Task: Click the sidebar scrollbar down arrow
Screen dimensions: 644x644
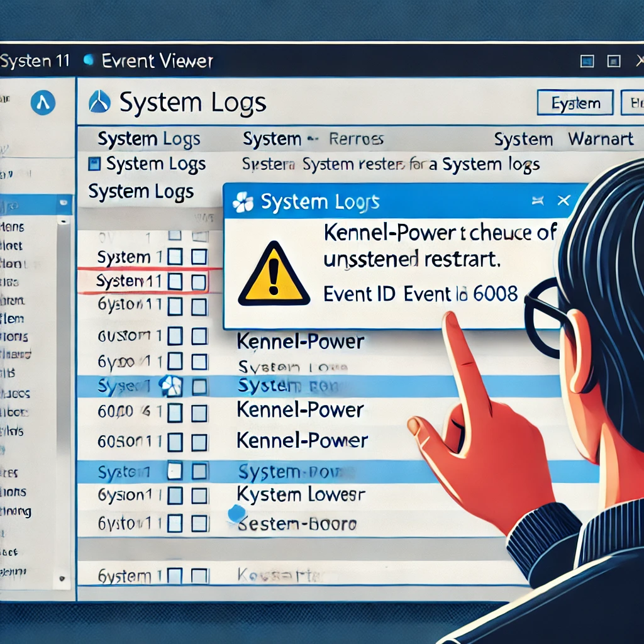Action: [x=62, y=579]
